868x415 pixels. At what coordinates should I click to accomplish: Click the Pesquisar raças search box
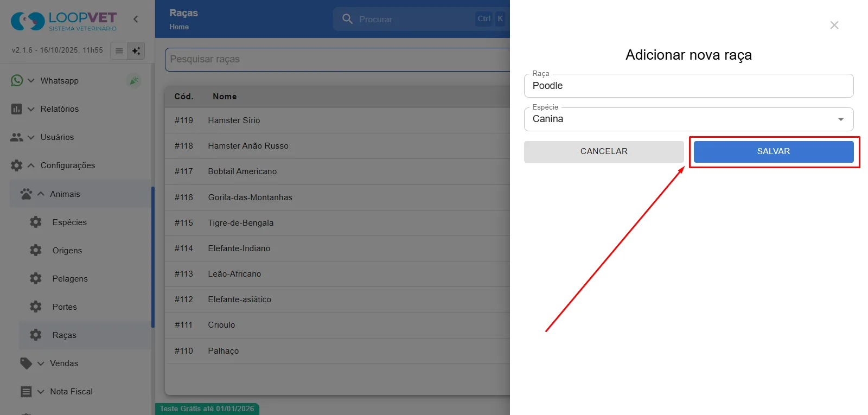pyautogui.click(x=337, y=59)
